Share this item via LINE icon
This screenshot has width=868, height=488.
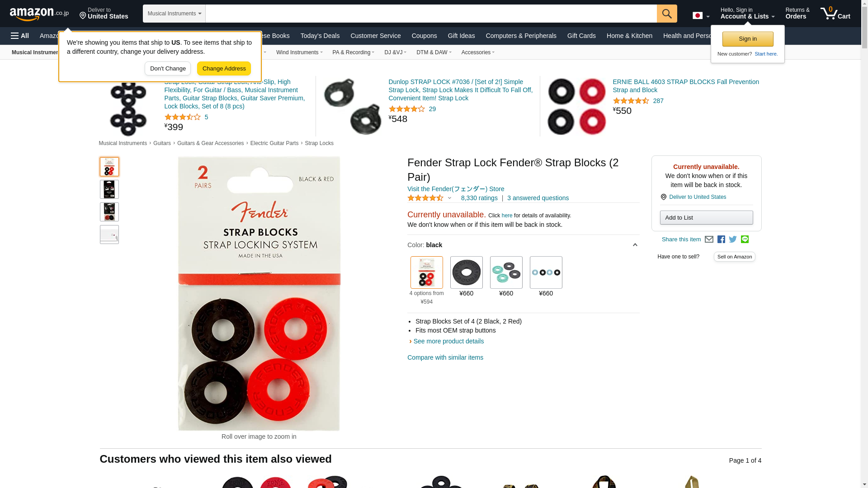[745, 239]
